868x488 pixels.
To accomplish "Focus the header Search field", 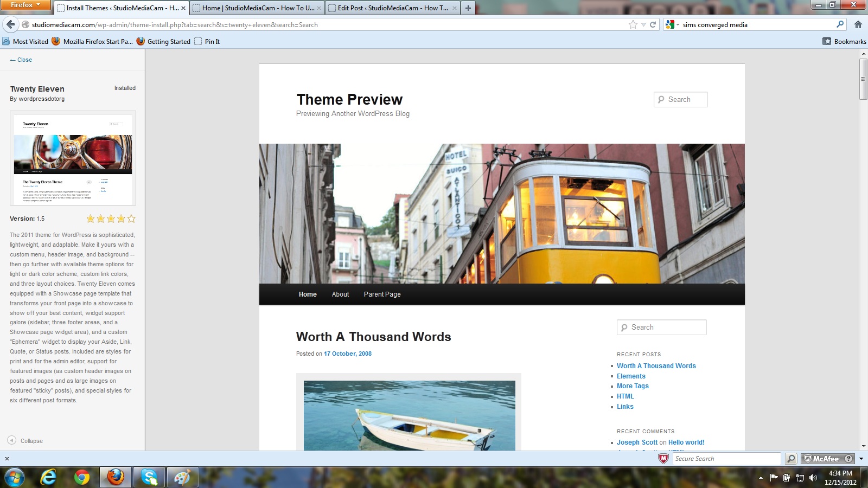I will pyautogui.click(x=681, y=100).
